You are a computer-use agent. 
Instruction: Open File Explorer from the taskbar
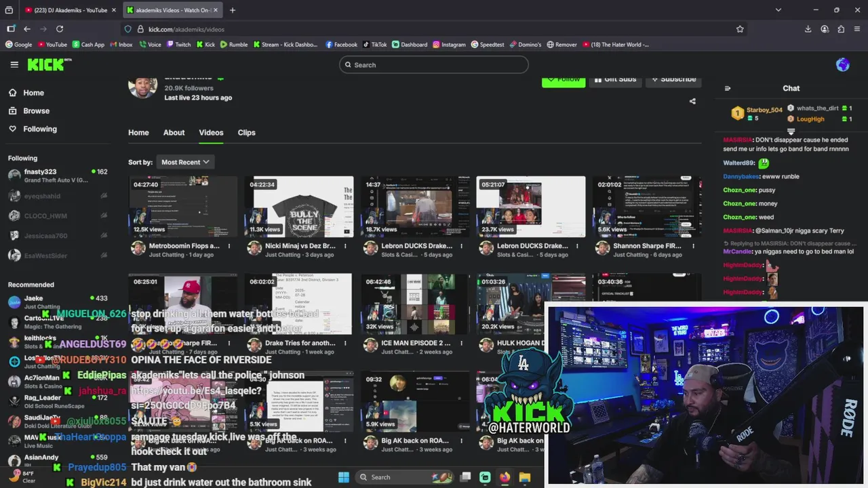pos(524,477)
